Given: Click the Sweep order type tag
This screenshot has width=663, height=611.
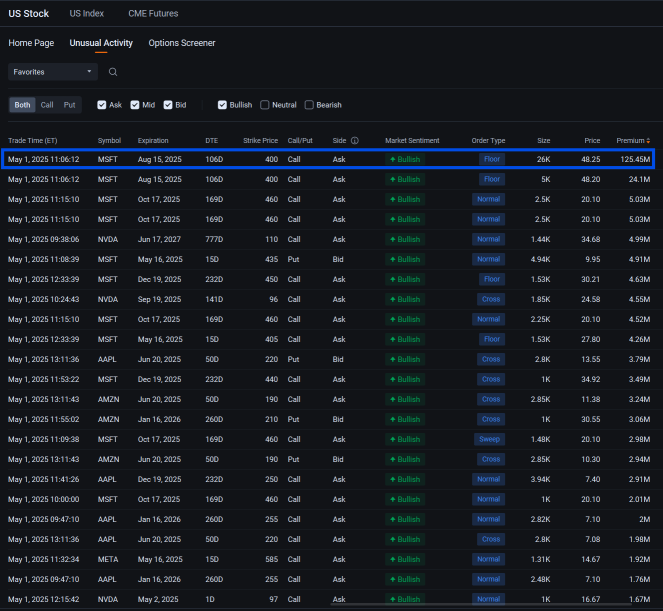Looking at the screenshot, I should (489, 439).
